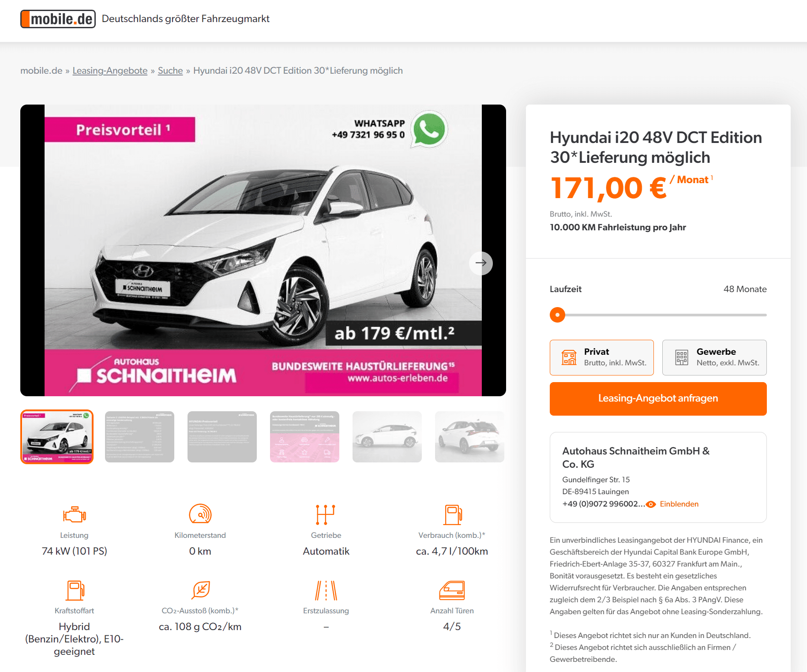The image size is (807, 672).
Task: Click the Gewerbe building icon
Action: tap(682, 357)
